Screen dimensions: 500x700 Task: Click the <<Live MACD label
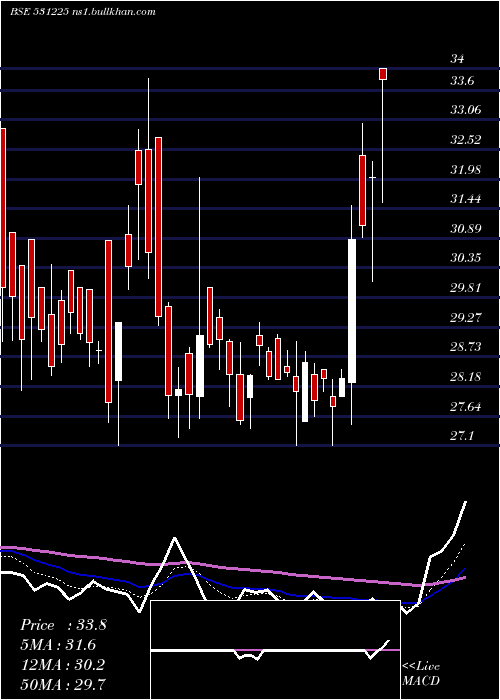click(421, 674)
